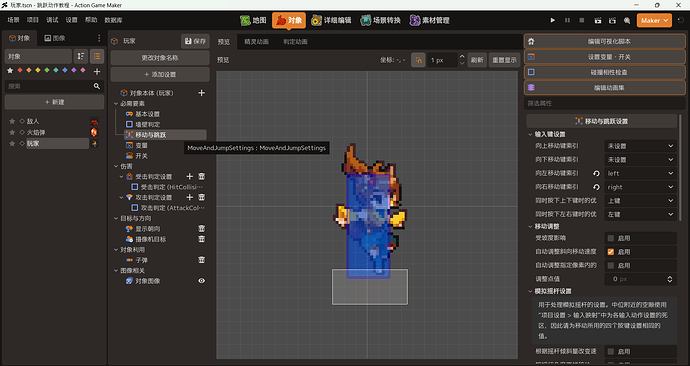Image resolution: width=690 pixels, height=366 pixels.
Task: Click the play current scene clapper icon
Action: pyautogui.click(x=598, y=20)
